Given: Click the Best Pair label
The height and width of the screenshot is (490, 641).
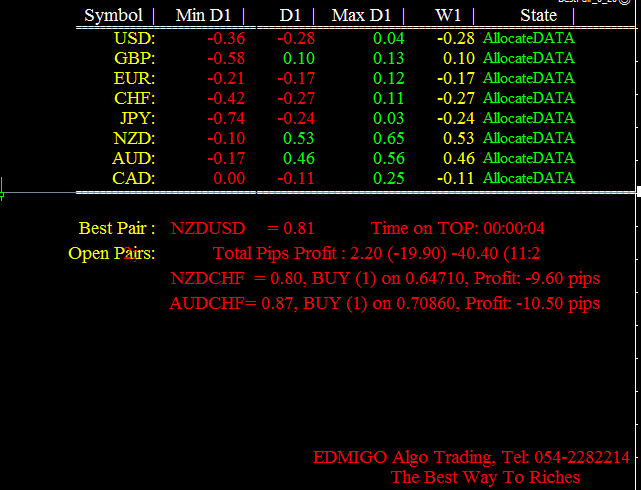Looking at the screenshot, I should (x=117, y=228).
